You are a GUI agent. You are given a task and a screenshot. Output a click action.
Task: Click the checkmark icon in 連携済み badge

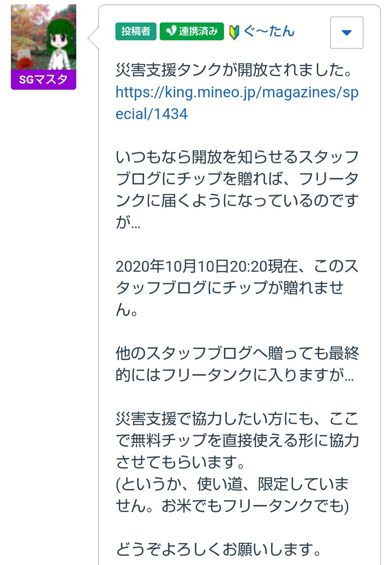coord(170,31)
